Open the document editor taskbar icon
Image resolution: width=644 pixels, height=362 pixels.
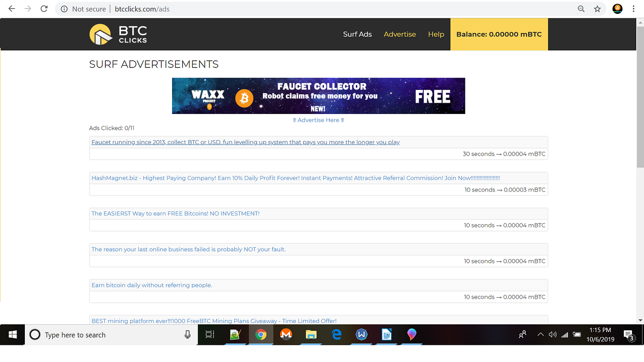pyautogui.click(x=387, y=335)
